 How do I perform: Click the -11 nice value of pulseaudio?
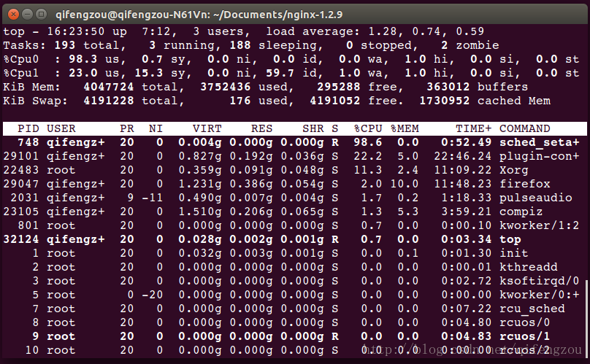[x=153, y=198]
